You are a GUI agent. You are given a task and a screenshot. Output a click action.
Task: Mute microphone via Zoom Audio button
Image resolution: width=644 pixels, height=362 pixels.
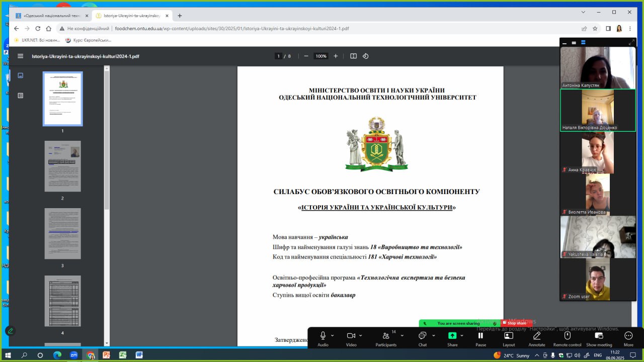pyautogui.click(x=323, y=338)
